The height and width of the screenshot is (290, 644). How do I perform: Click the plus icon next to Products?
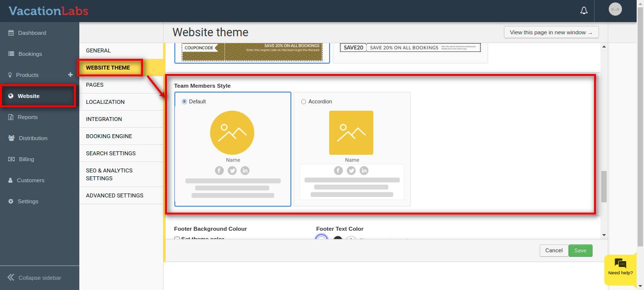[70, 74]
